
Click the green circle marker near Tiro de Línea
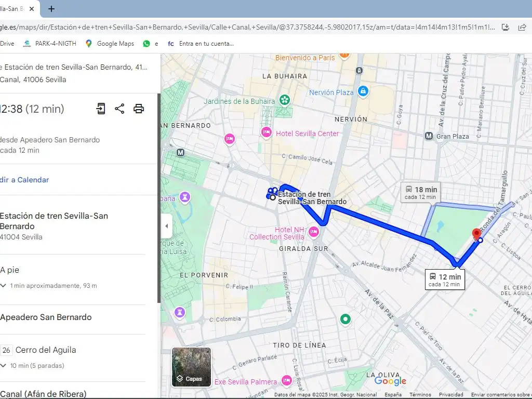[345, 319]
